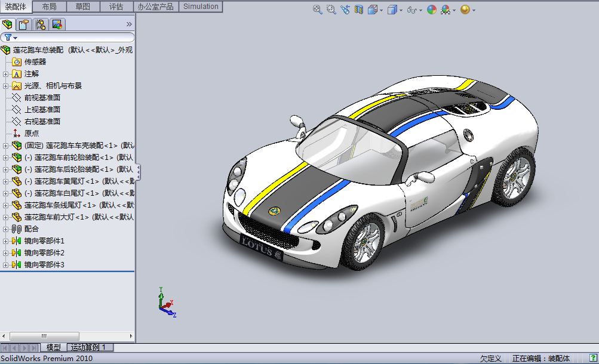Switch to the 办公室产品 tab
This screenshot has height=364, width=599.
[x=156, y=7]
